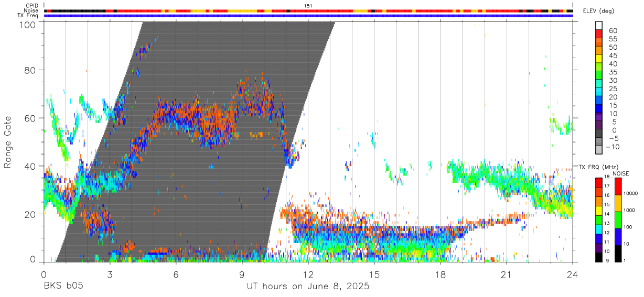This screenshot has width=644, height=297.
Task: Click y-axis Range Gate tick label 40
Action: coord(30,166)
